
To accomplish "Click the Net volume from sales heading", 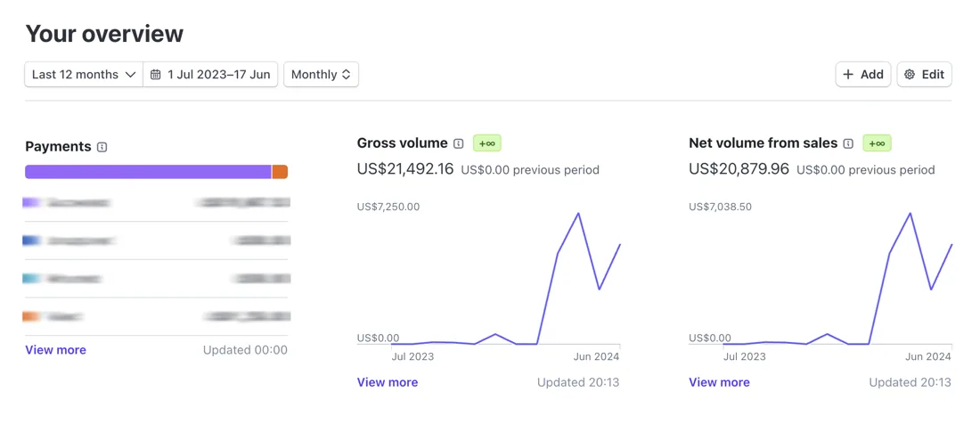I will (764, 143).
